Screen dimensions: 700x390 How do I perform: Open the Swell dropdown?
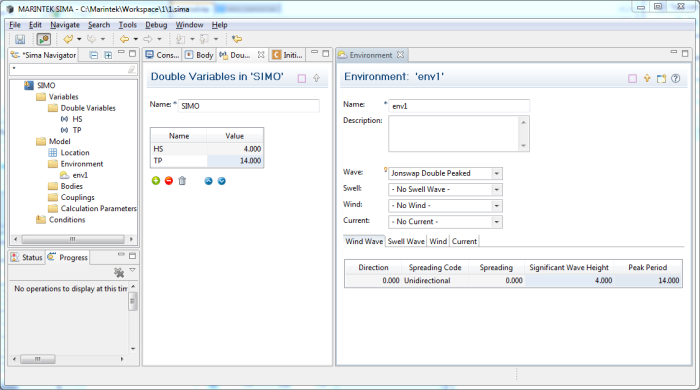[x=497, y=190]
